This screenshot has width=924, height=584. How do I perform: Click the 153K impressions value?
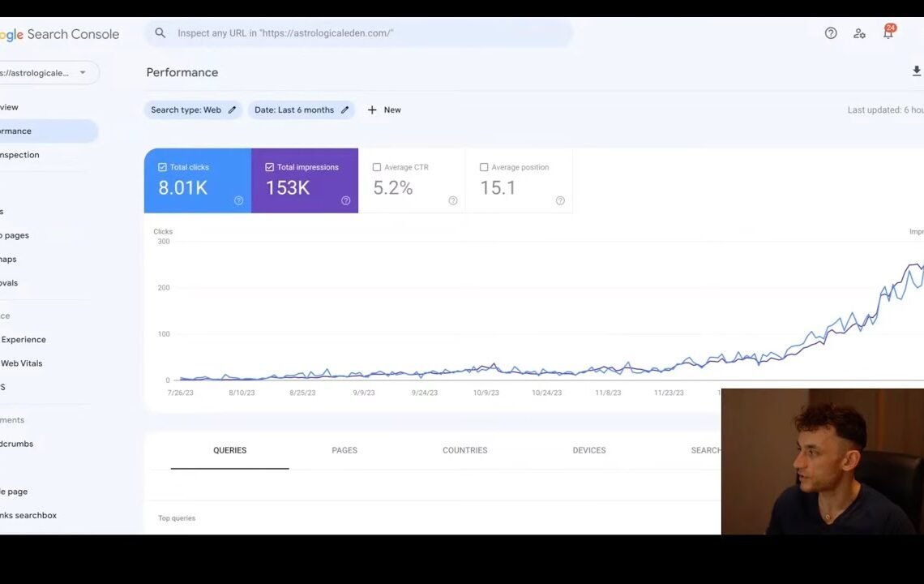pyautogui.click(x=288, y=187)
